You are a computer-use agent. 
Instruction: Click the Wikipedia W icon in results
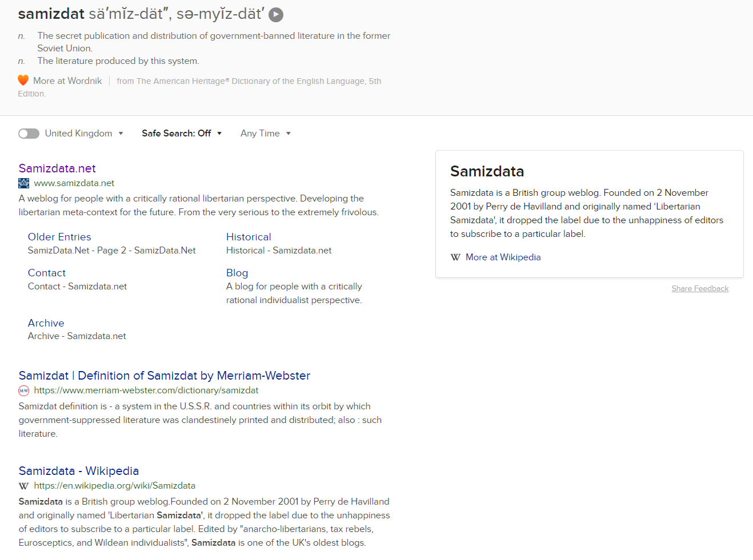tap(23, 486)
